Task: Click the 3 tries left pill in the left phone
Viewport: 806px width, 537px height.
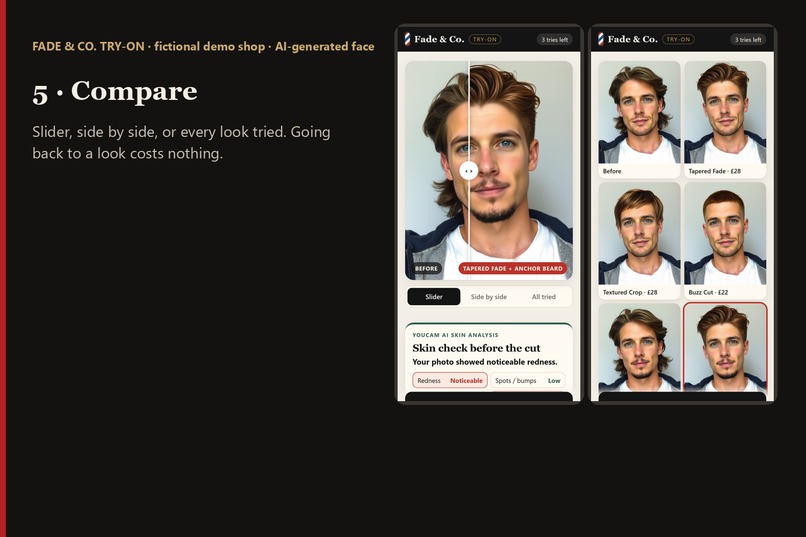Action: [x=555, y=40]
